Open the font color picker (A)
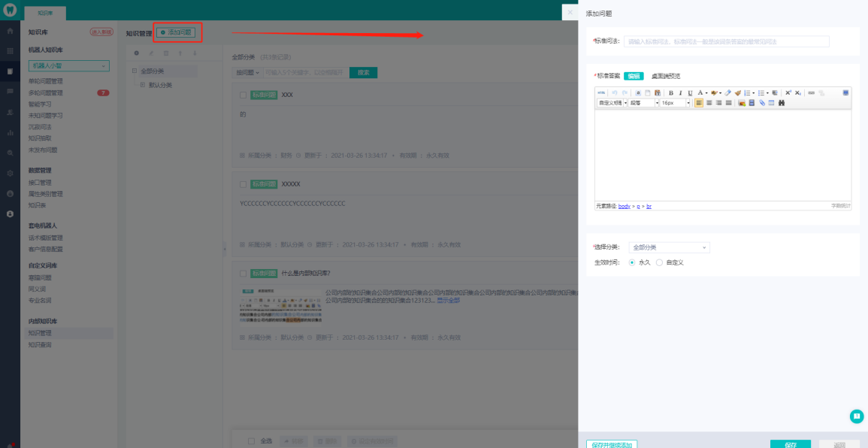868x448 pixels. coord(700,93)
